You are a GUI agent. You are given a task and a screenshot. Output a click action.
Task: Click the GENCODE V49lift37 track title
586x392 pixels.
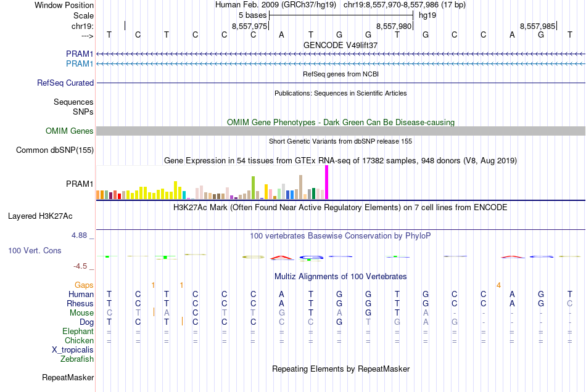click(340, 45)
